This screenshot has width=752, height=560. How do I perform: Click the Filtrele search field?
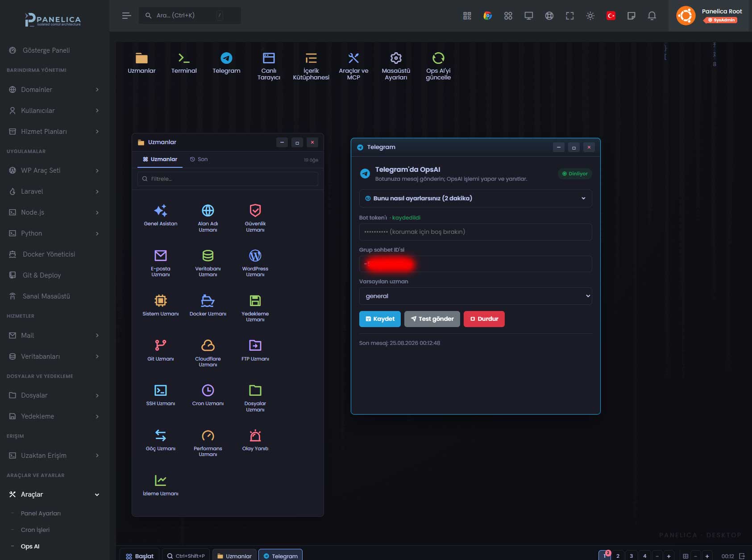(228, 178)
